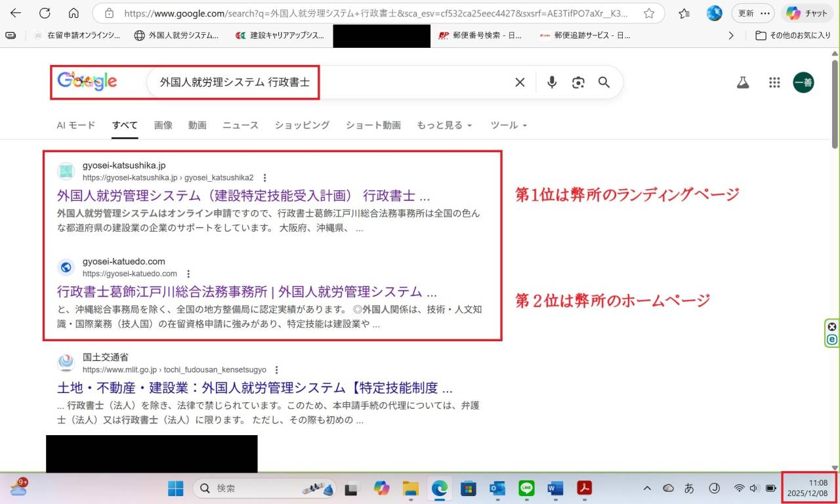Screen dimensions: 840x504
Task: Click the magnifying glass search button
Action: point(604,82)
